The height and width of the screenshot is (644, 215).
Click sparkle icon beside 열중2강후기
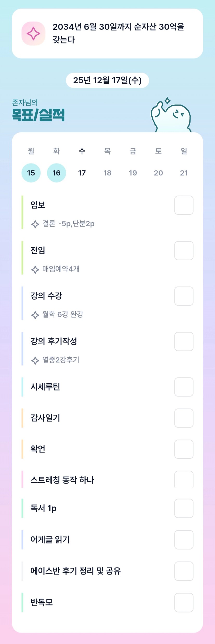35,361
